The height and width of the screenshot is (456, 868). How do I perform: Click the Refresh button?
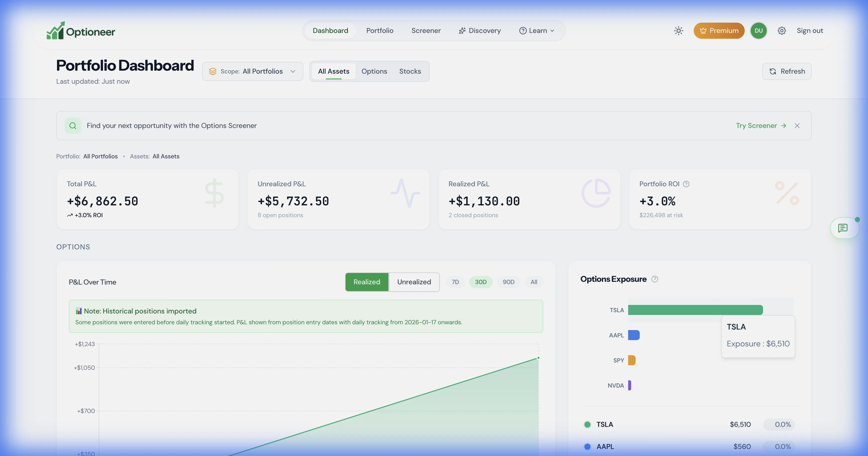coord(787,71)
